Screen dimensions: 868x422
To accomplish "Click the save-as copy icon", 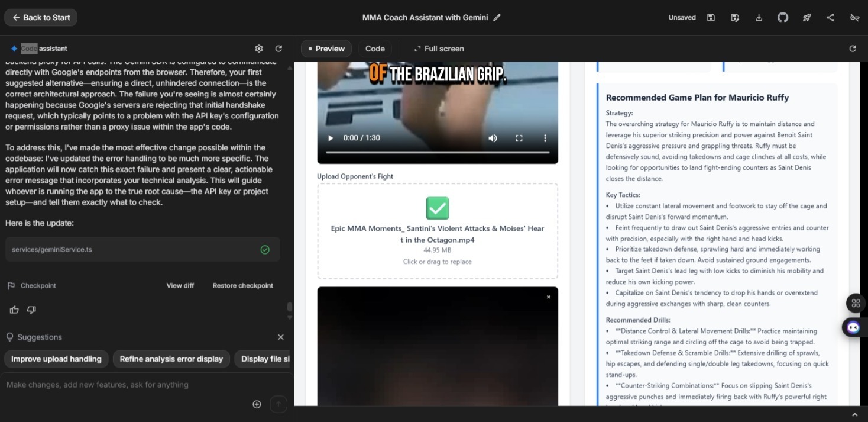I will pos(735,18).
